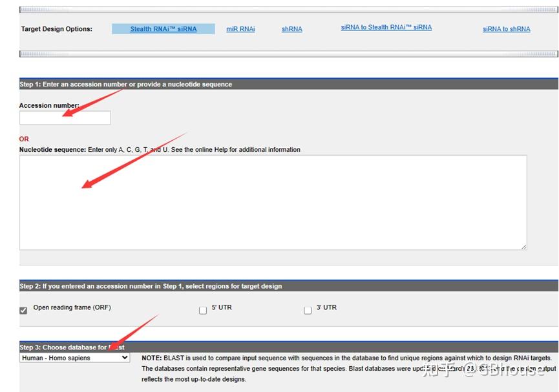Uncheck the Open reading frame (ORF) checkbox
This screenshot has height=392, width=559.
[x=23, y=311]
